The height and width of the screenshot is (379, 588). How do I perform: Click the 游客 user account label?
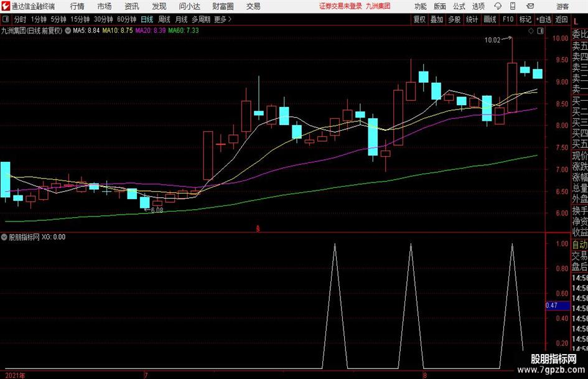(562, 6)
